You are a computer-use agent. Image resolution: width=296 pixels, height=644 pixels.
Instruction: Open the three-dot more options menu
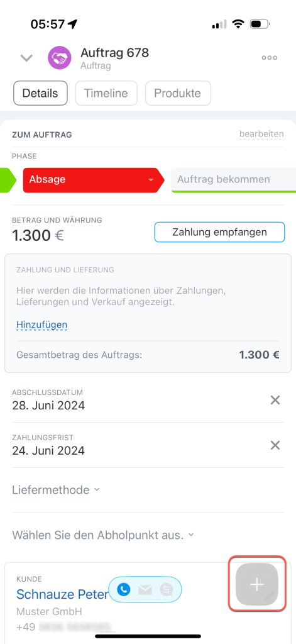tap(270, 58)
